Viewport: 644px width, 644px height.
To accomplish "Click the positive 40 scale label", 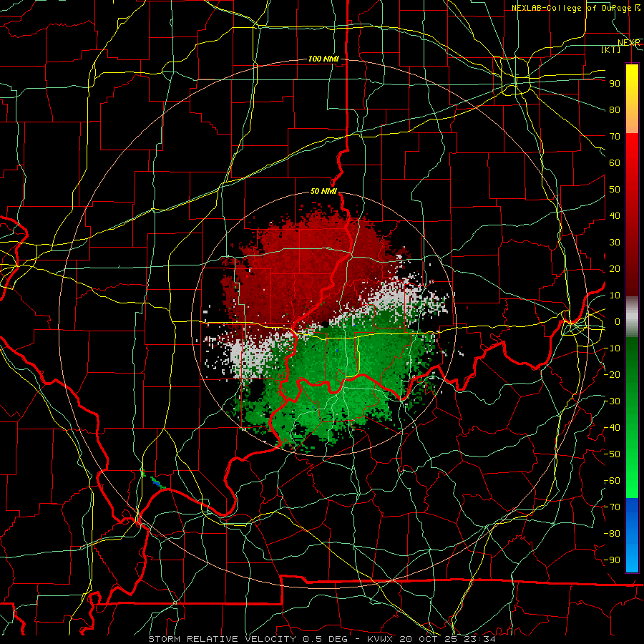I will coord(615,215).
